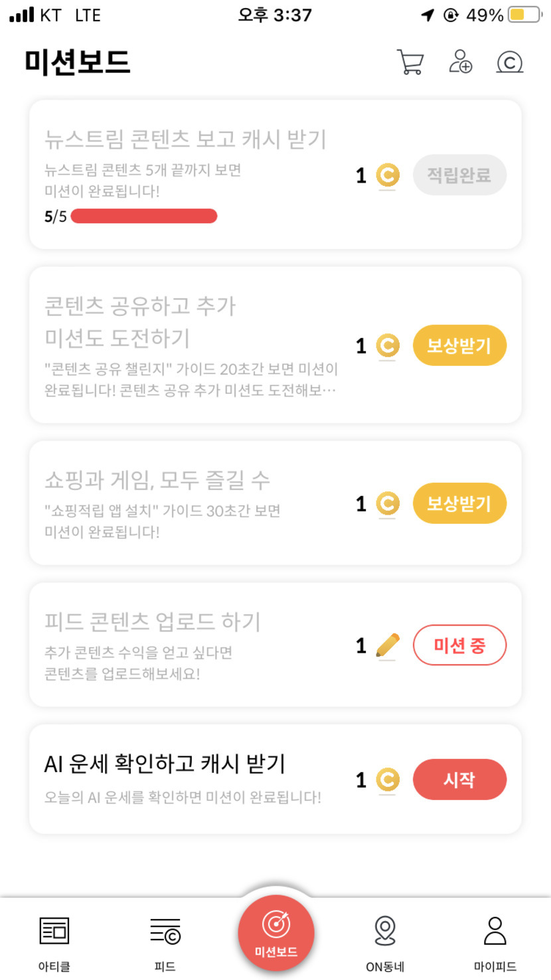Tap the greyed 적립완료 button
This screenshot has width=551, height=980.
tap(459, 175)
